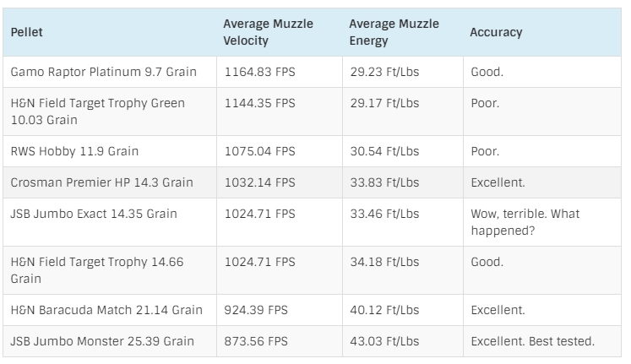Click the 1075.04 FPS velocity value
Viewport: 631px width, 364px height.
point(260,151)
